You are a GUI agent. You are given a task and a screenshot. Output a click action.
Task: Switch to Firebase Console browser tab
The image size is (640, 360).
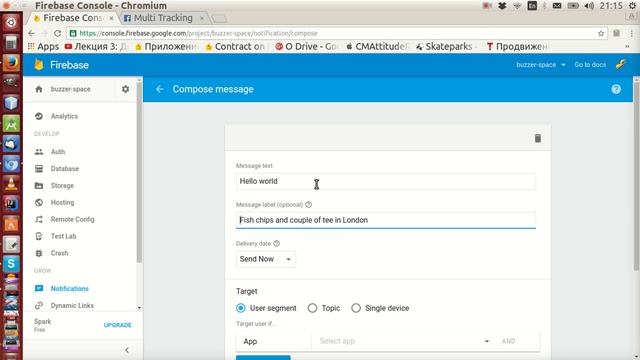72,18
